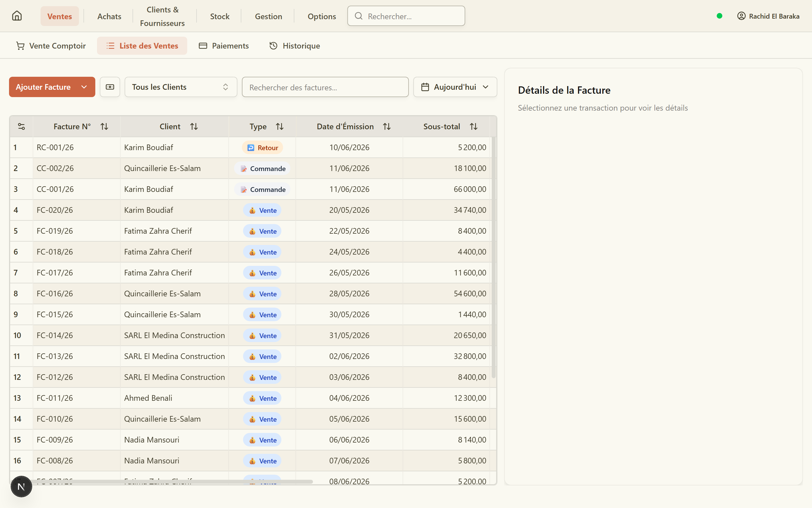
Task: Click sous-total 54 600,00 cell
Action: pos(470,293)
